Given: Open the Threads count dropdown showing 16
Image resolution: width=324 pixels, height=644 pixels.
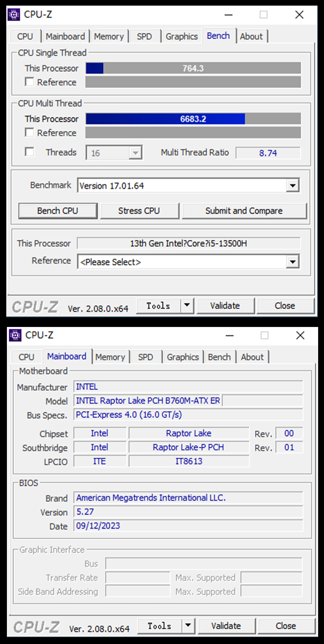Looking at the screenshot, I should pyautogui.click(x=135, y=153).
